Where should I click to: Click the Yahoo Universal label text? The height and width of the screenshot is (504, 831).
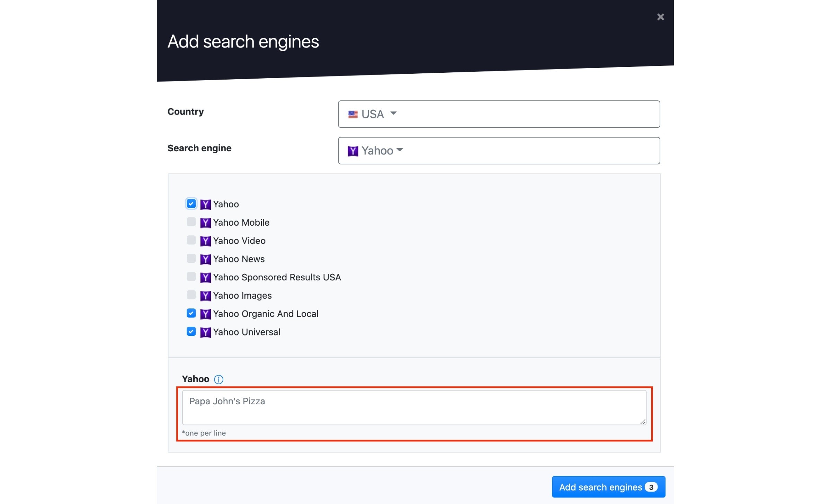pos(247,332)
